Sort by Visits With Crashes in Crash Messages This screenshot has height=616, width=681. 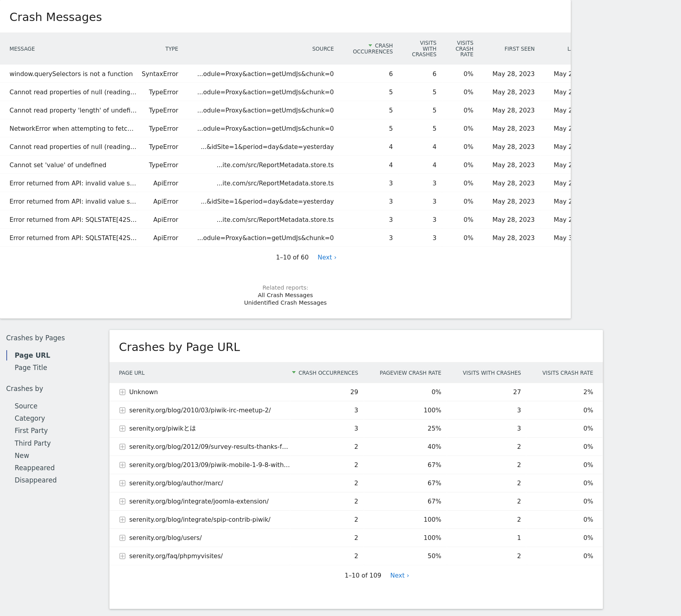coord(424,49)
